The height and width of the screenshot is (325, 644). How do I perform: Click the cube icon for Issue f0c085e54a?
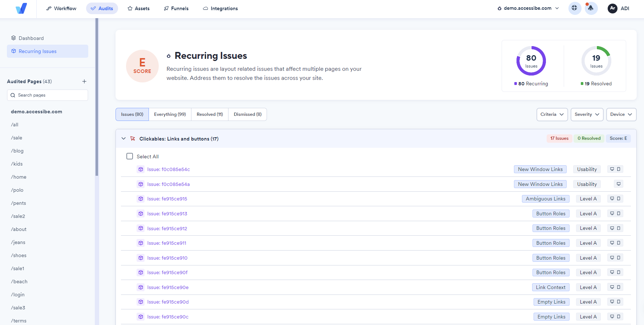141,184
